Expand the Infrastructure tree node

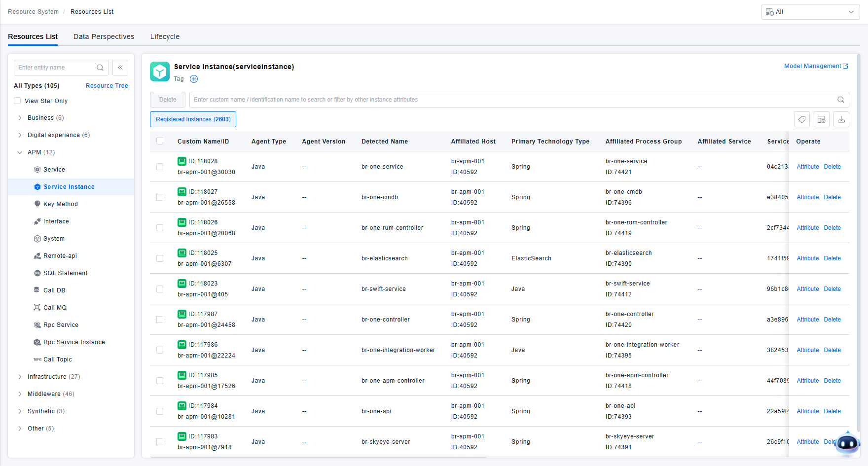coord(20,377)
